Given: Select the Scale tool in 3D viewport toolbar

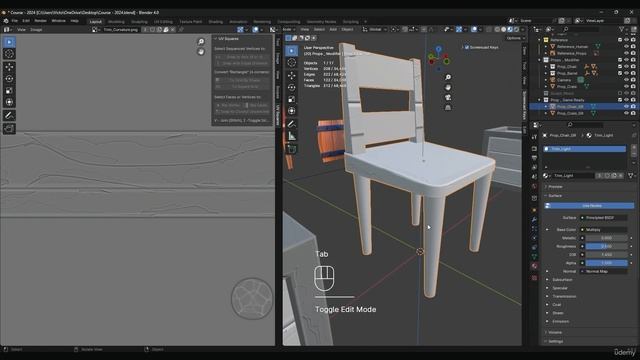Looking at the screenshot, I should [x=291, y=99].
